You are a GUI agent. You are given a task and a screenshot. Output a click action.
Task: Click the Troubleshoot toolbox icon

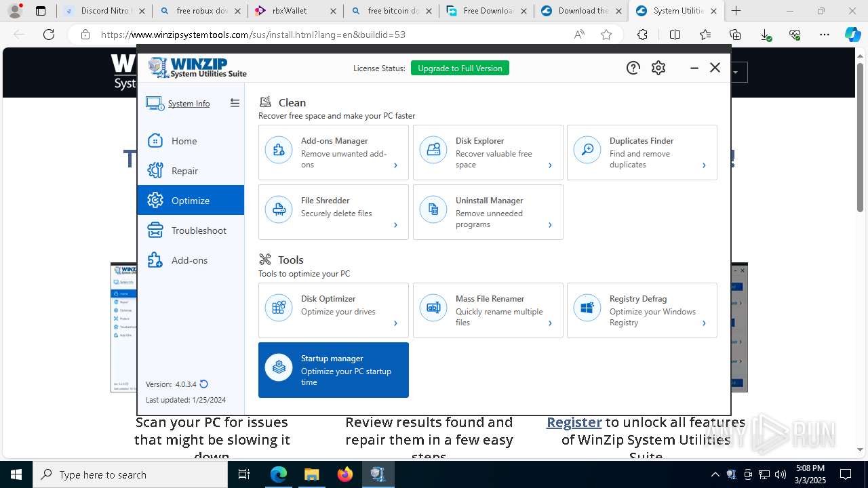click(x=155, y=230)
